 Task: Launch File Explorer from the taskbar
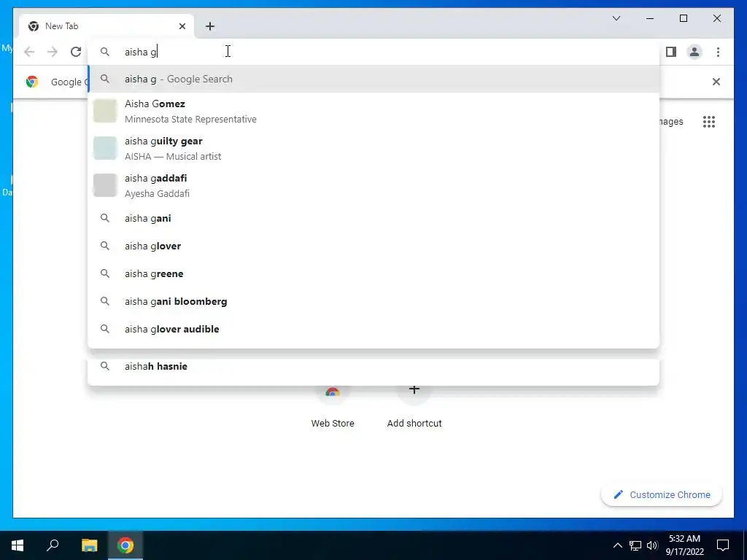pos(89,545)
